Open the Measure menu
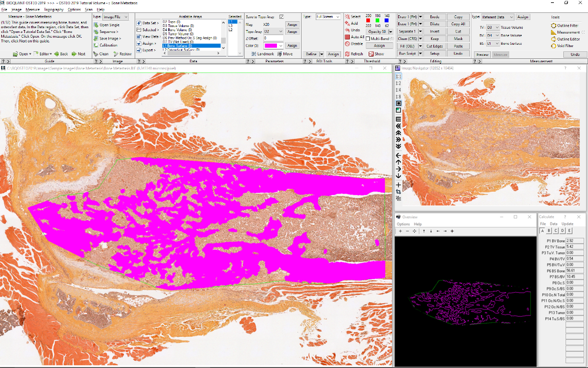This screenshot has width=588, height=368. [x=32, y=9]
